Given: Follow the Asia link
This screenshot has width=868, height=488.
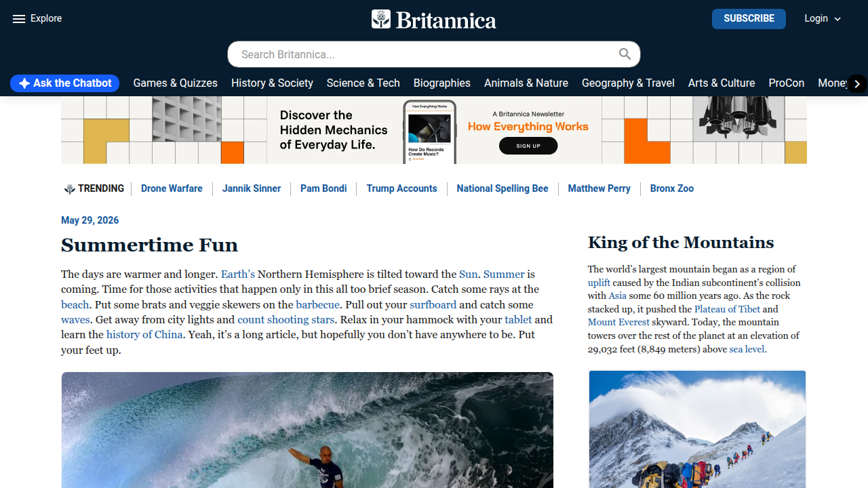Looking at the screenshot, I should point(618,296).
